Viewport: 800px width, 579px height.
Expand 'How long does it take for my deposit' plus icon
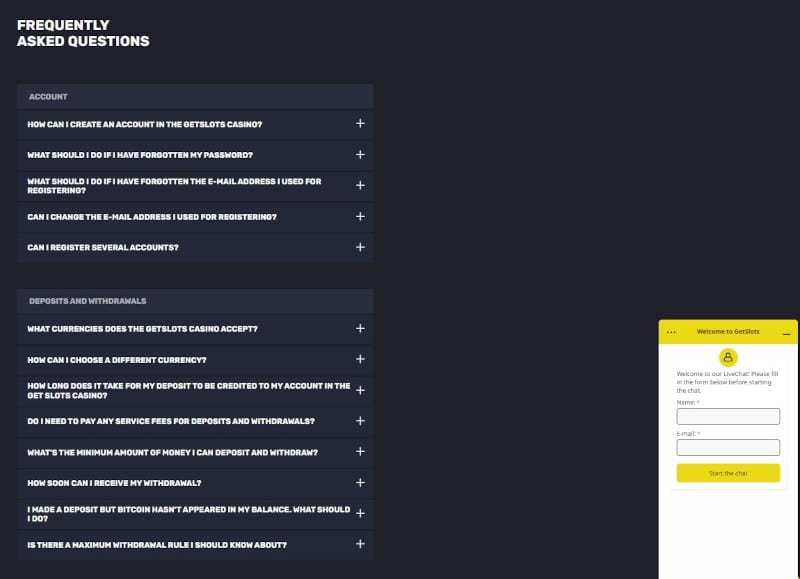(x=360, y=390)
